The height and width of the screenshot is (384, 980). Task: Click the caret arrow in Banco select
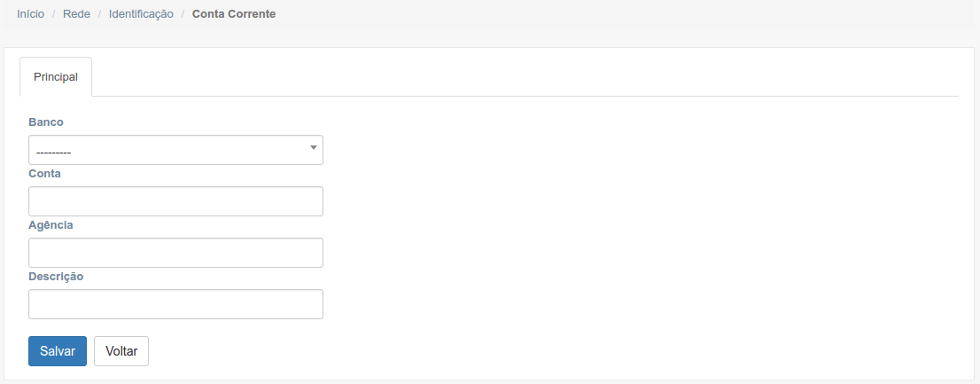tap(313, 148)
